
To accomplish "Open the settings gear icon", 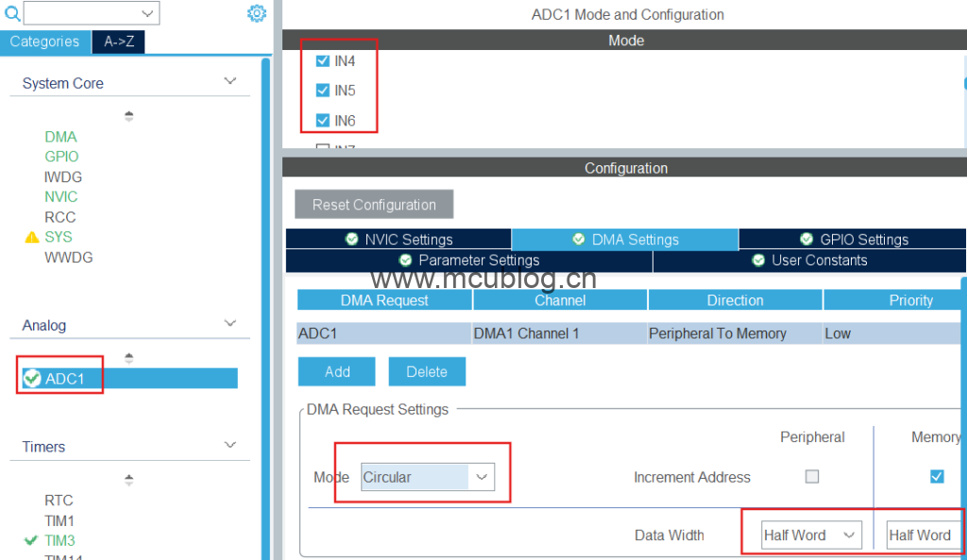I will (257, 13).
